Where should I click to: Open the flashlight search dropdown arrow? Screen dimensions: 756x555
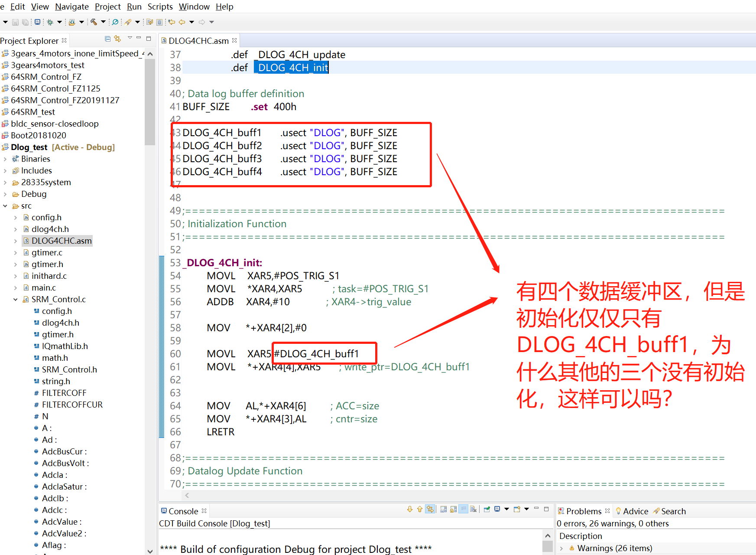coord(137,22)
